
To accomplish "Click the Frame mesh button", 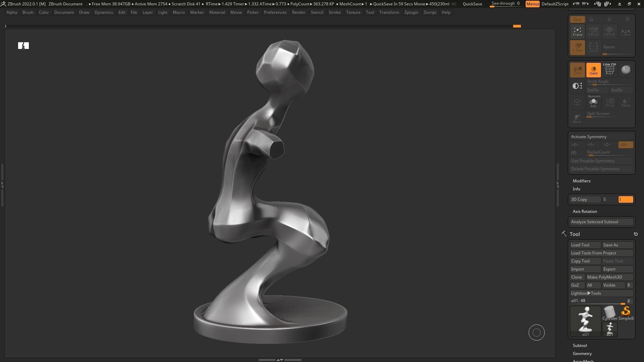I will [577, 32].
